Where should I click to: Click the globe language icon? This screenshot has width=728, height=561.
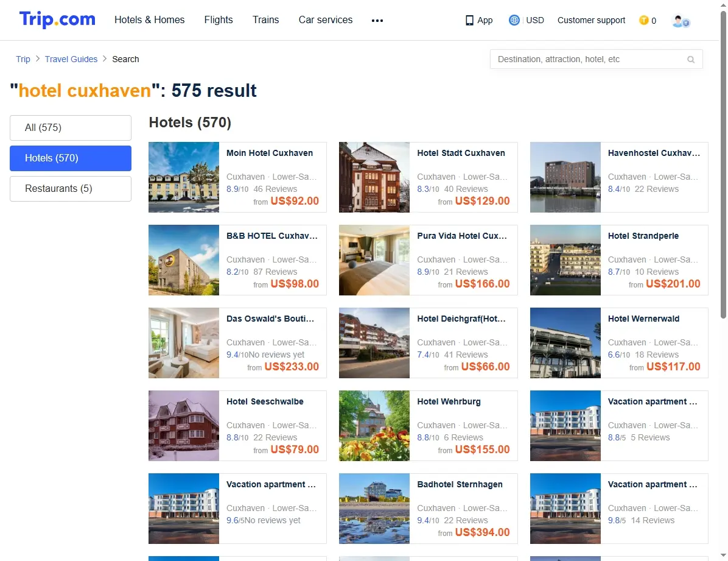[x=514, y=20]
